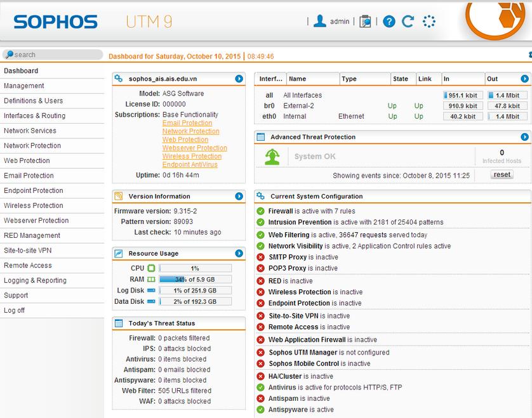Open Web Protection sidebar menu
Screen dimensions: 532x418
coord(52,160)
